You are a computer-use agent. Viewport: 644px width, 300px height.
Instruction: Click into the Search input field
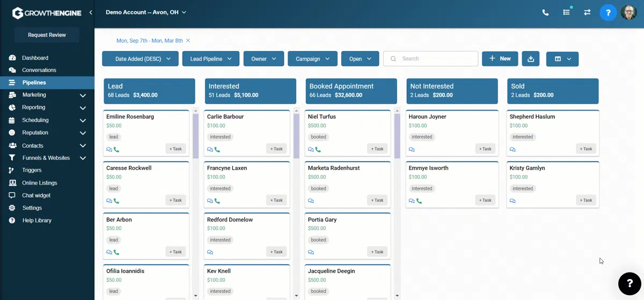point(430,59)
